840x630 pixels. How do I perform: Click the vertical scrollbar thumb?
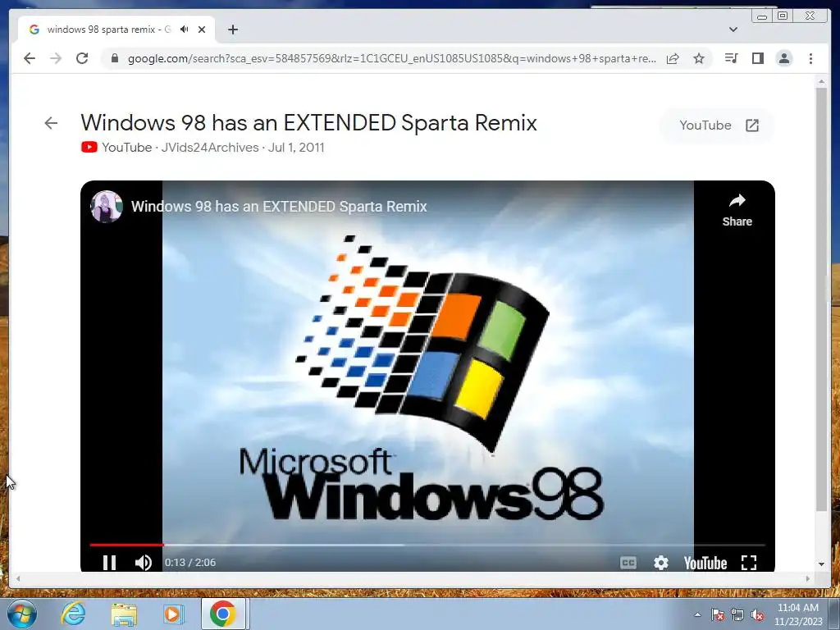pyautogui.click(x=821, y=299)
